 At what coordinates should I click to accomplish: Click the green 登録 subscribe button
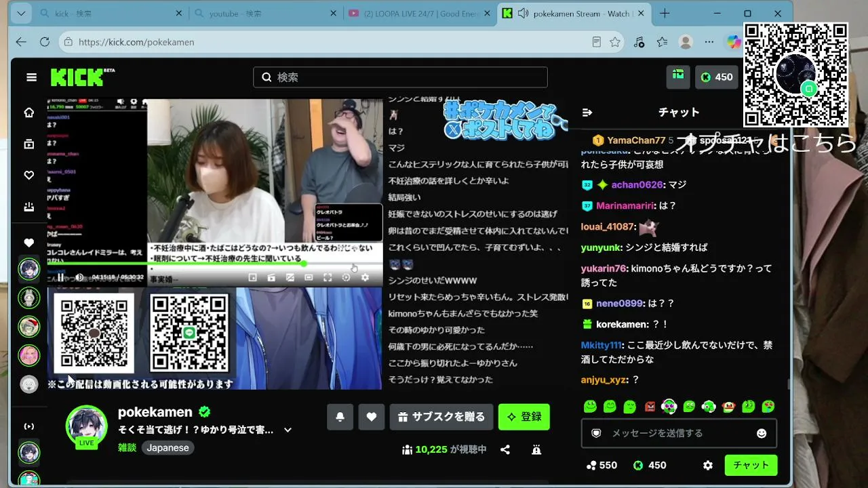pos(524,417)
